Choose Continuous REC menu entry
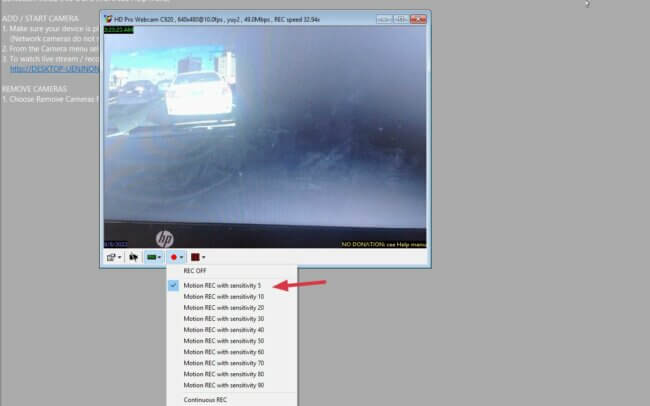Viewport: 650px width, 406px height. click(232, 400)
